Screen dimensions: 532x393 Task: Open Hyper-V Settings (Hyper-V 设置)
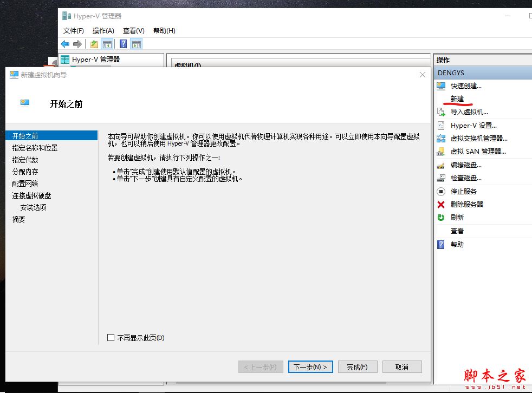click(x=473, y=125)
